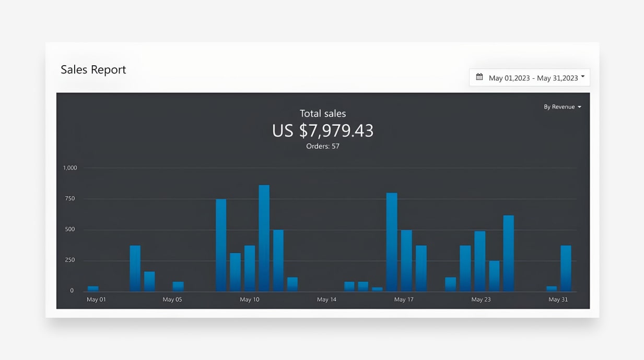Click the May 14 x-axis label
The height and width of the screenshot is (360, 644).
pyautogui.click(x=326, y=300)
